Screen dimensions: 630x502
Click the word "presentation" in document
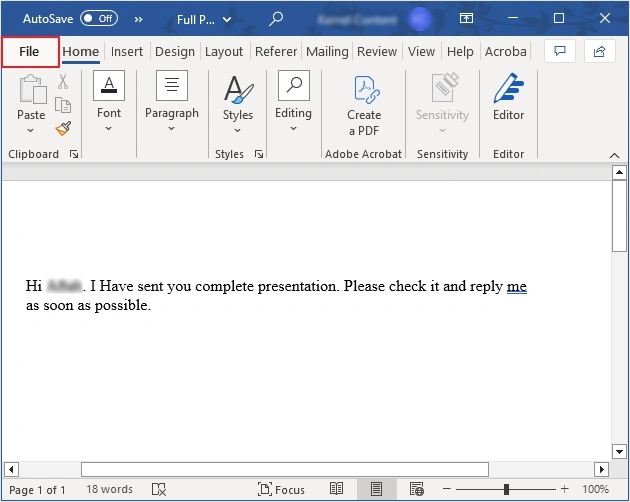pos(298,287)
